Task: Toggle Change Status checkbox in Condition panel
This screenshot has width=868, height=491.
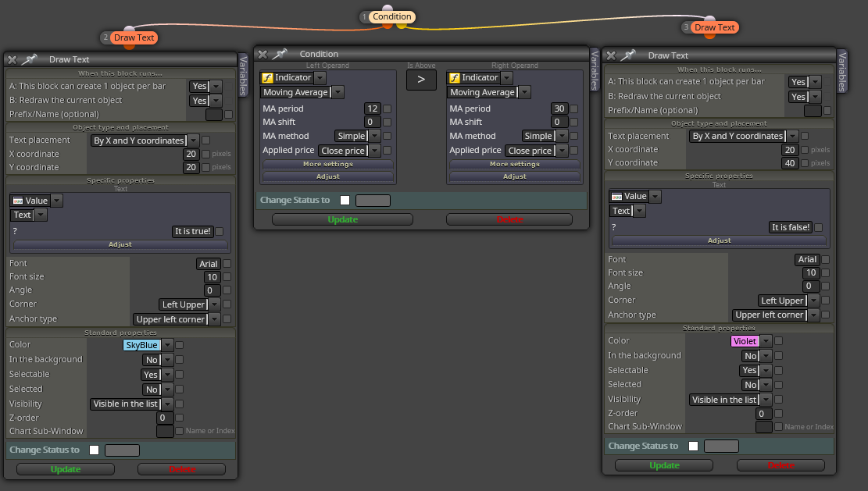Action: (345, 200)
